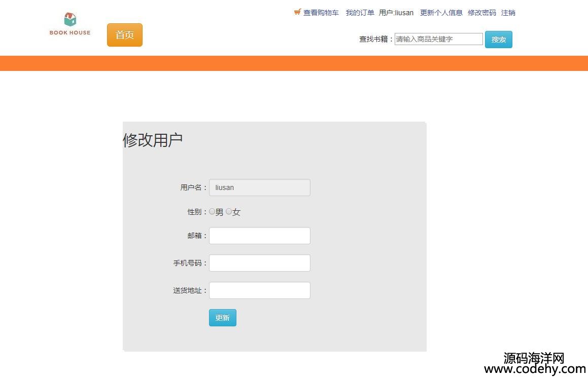Viewport: 588px width, 379px height.
Task: Click the 修改用户 page heading
Action: 153,140
